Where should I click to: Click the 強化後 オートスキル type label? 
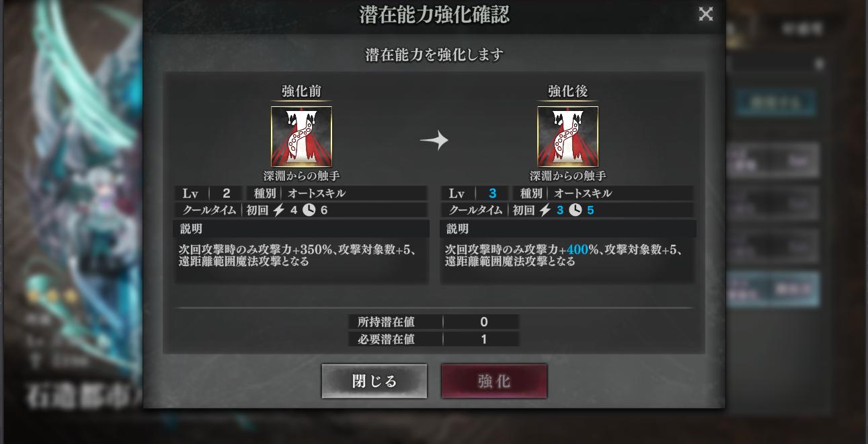tap(583, 193)
